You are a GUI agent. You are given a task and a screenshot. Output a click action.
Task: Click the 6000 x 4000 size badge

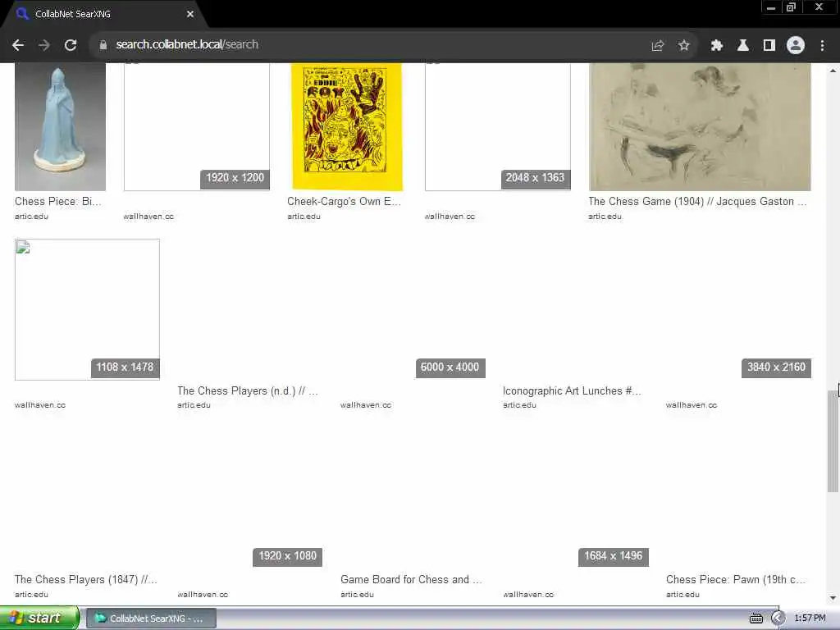450,367
